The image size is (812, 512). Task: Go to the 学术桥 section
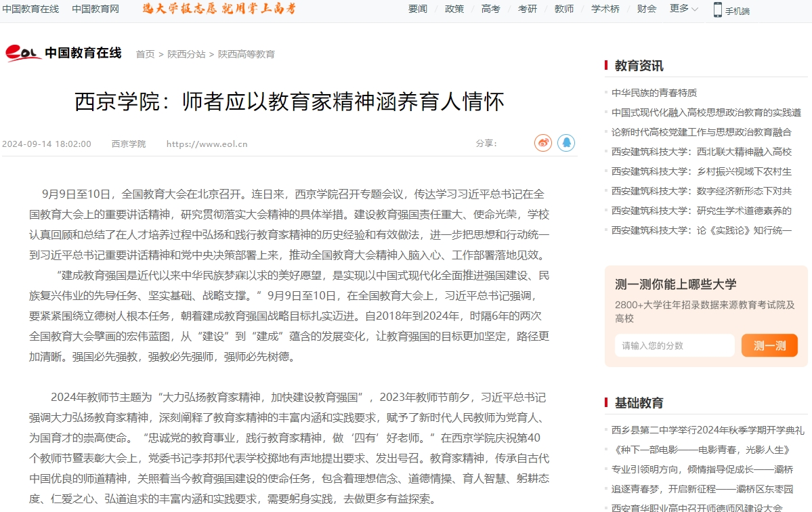pos(605,9)
